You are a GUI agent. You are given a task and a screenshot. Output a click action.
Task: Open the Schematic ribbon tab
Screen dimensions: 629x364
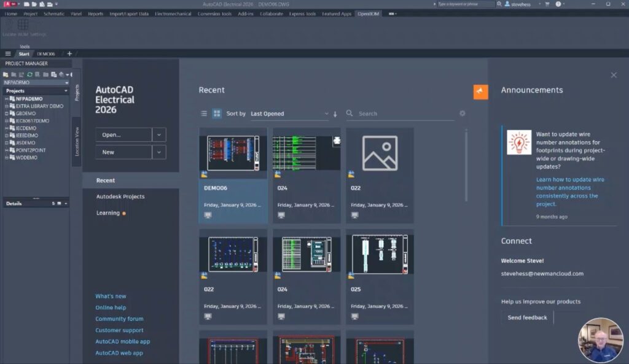53,14
